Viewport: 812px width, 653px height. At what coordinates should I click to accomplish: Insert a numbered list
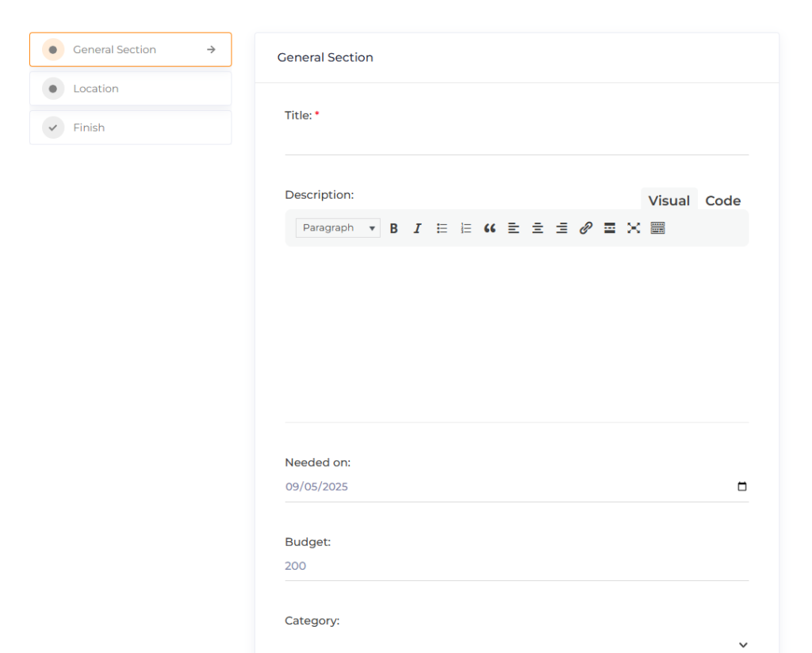[x=466, y=228]
